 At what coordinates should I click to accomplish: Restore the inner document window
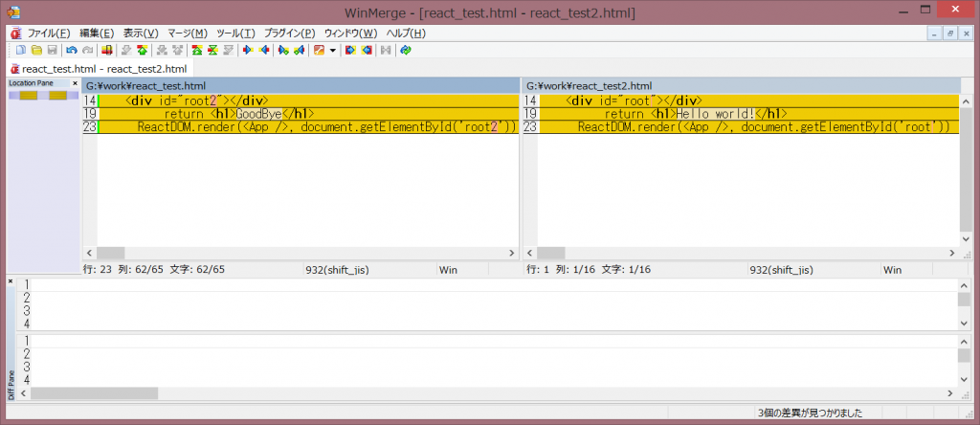point(950,34)
